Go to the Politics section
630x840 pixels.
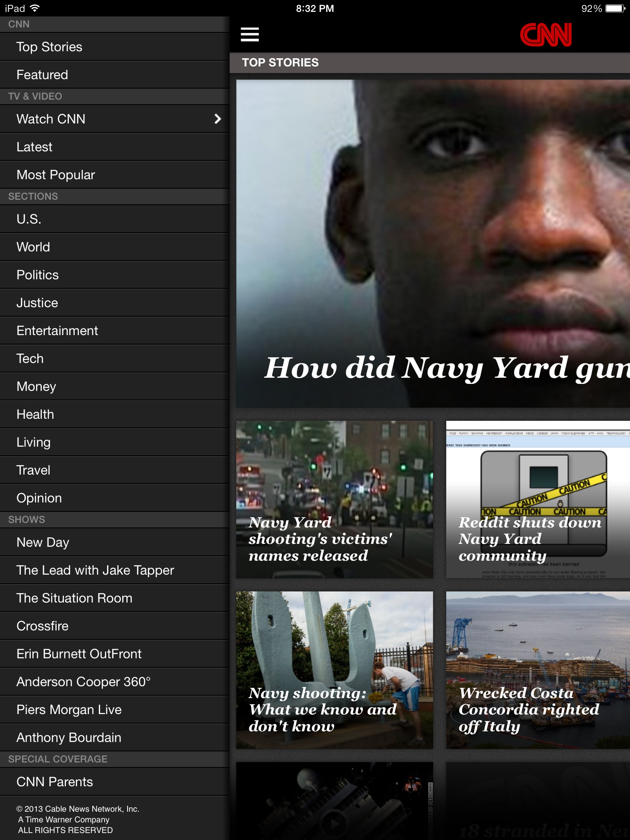114,275
